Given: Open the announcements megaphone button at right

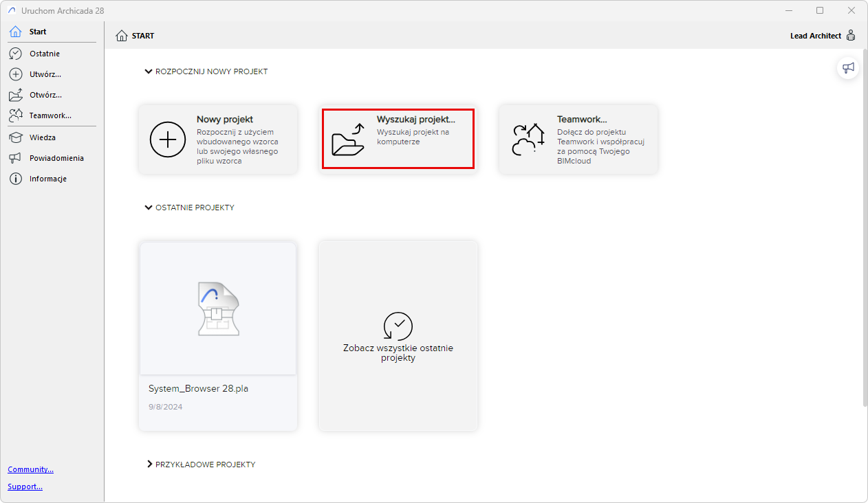Looking at the screenshot, I should pos(848,67).
